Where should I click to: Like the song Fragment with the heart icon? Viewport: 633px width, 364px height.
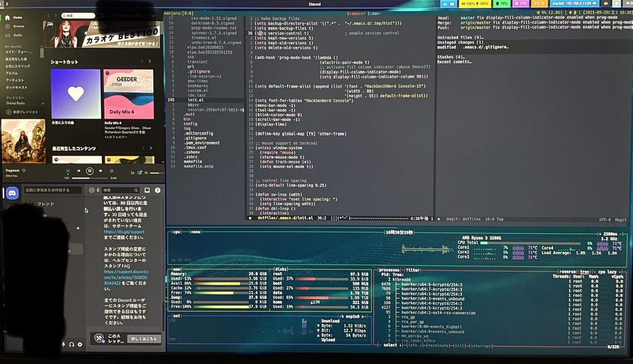coord(24,171)
